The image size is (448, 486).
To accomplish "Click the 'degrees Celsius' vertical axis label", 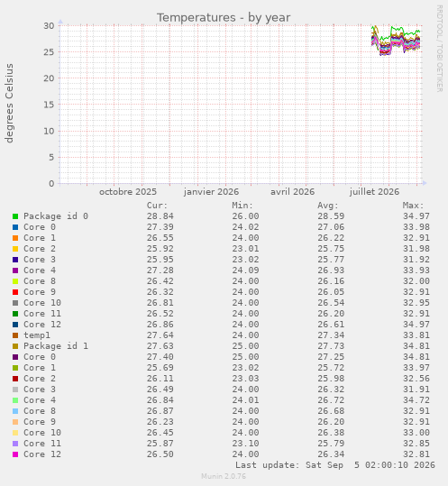I will (x=9, y=103).
